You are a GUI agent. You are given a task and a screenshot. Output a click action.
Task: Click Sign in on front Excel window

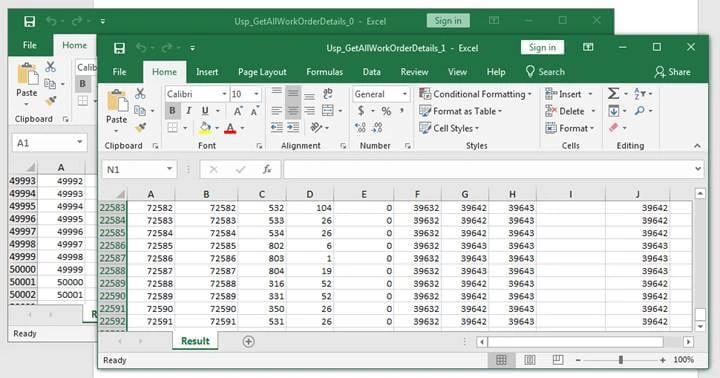[x=542, y=47]
